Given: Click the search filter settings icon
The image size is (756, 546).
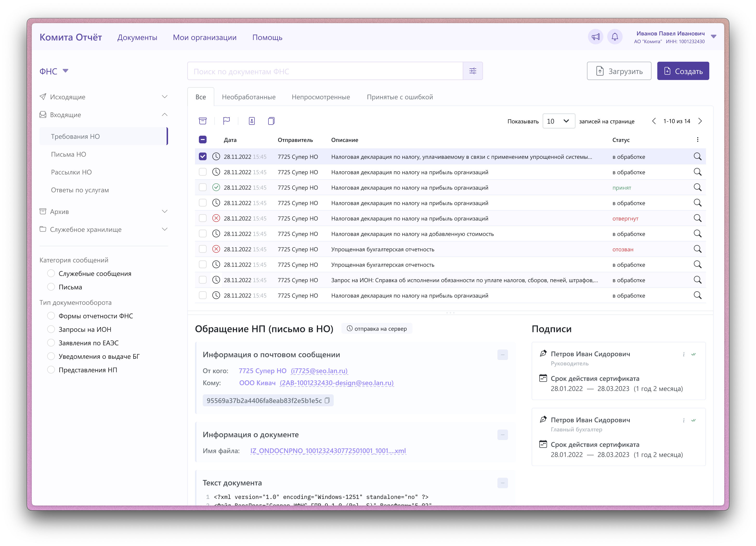Looking at the screenshot, I should tap(473, 71).
